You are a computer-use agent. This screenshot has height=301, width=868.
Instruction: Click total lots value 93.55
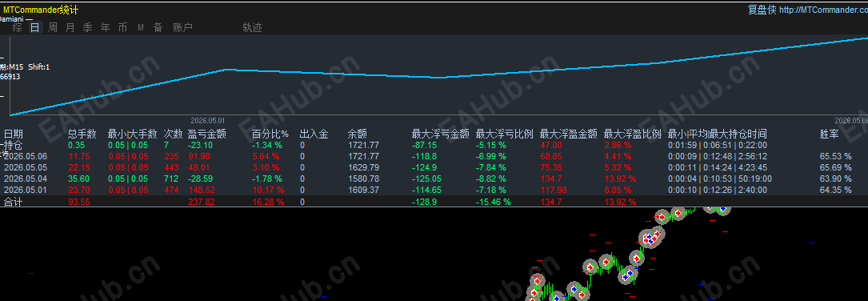(x=78, y=202)
